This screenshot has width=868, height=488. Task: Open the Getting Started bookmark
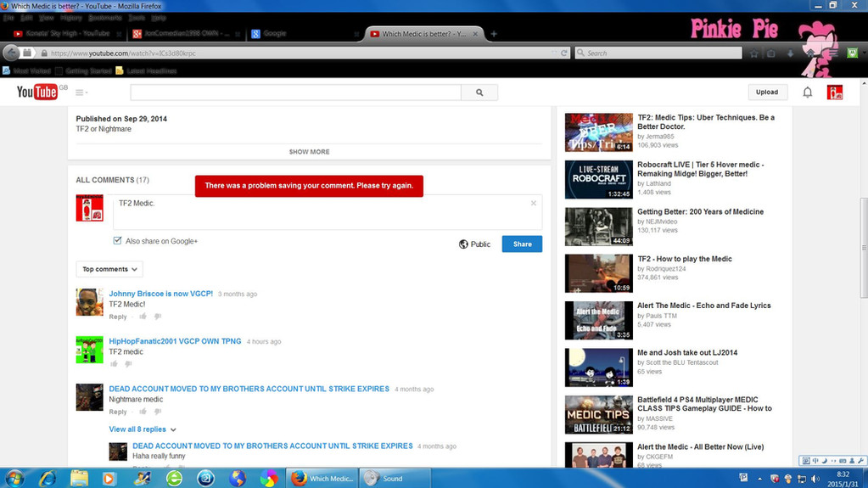pos(84,71)
